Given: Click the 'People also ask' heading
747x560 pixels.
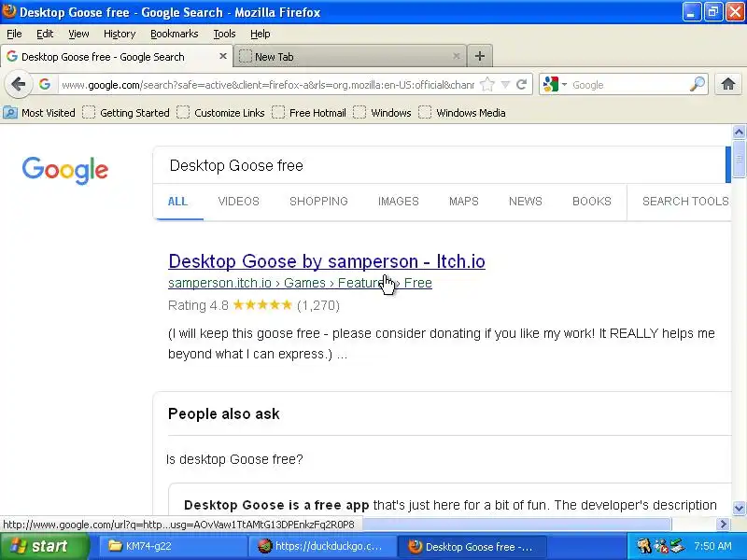Looking at the screenshot, I should [224, 413].
